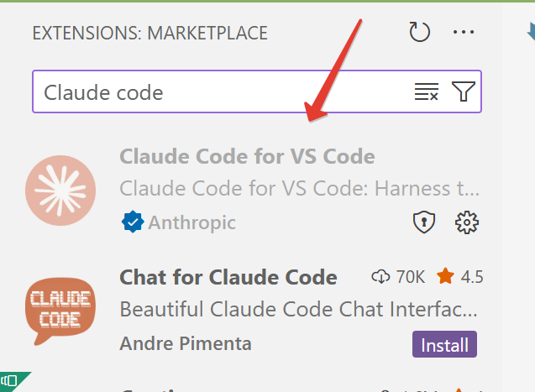Open the Chat for Claude Code title

click(228, 277)
